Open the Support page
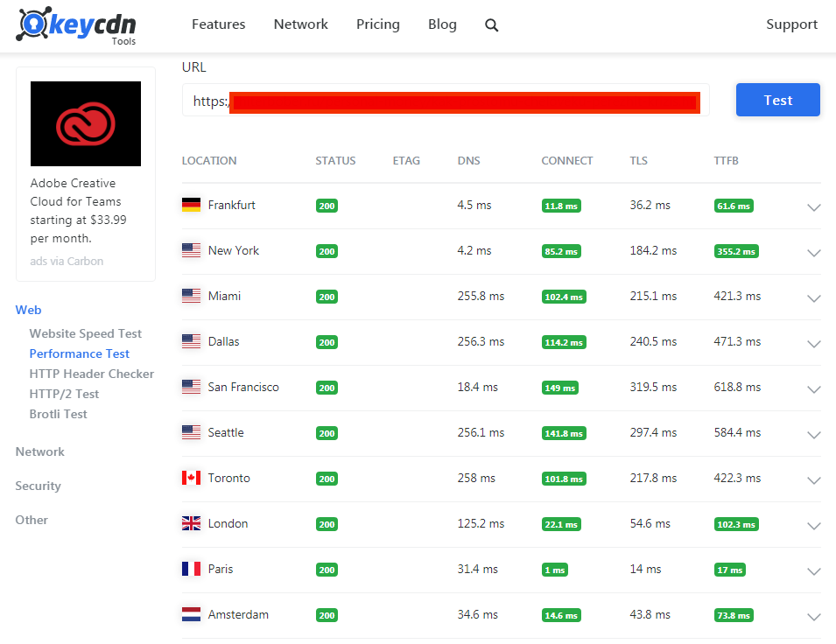836x644 pixels. coord(791,24)
